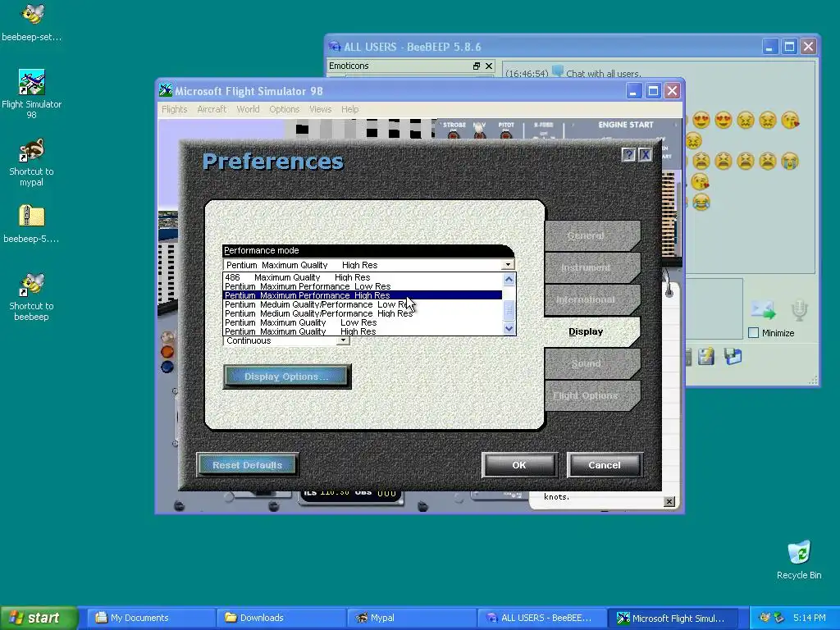Click the blue indicator light on cockpit panel
The image size is (840, 630).
167,367
